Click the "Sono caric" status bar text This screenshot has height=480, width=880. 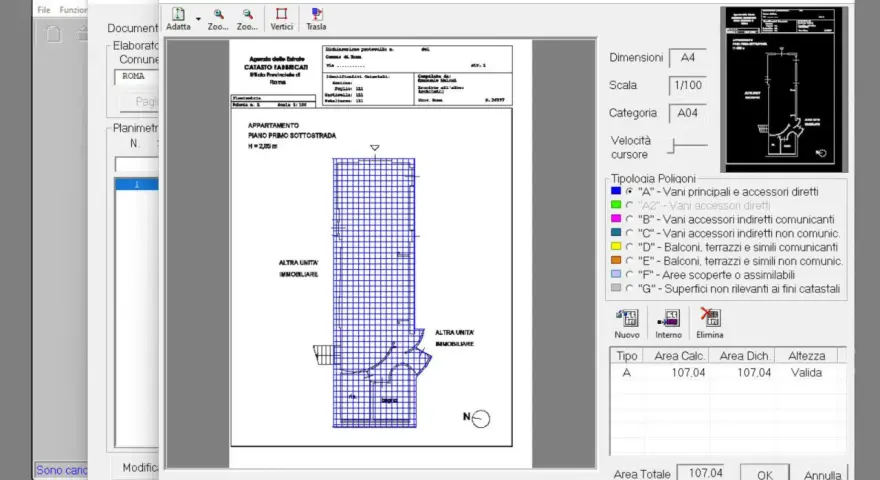pos(61,470)
